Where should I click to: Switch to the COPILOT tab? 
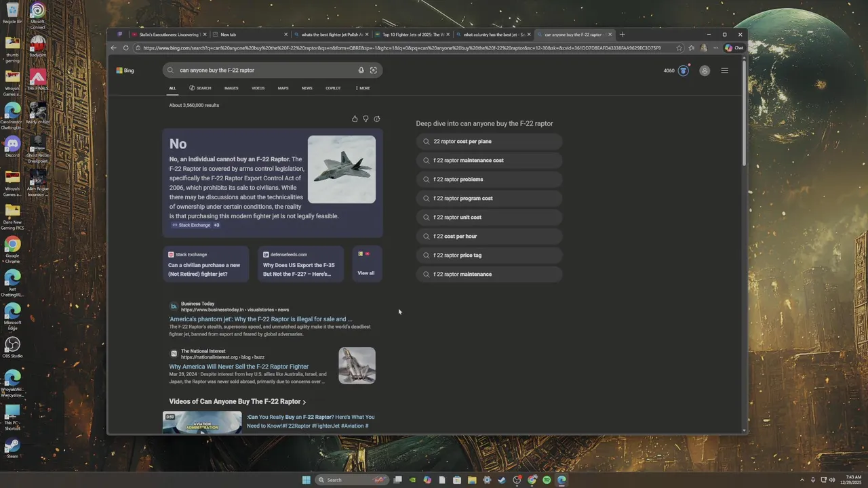333,88
